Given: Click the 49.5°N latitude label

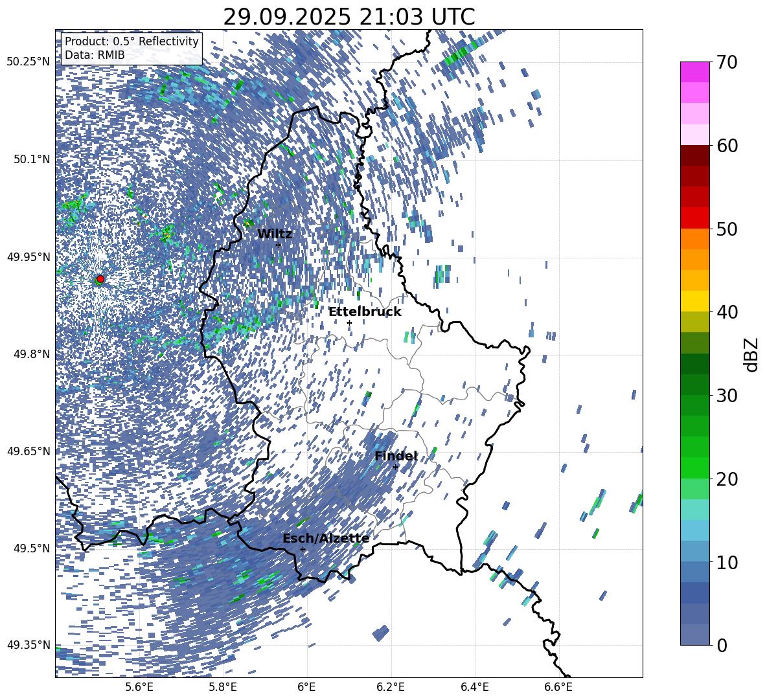Looking at the screenshot, I should point(31,548).
